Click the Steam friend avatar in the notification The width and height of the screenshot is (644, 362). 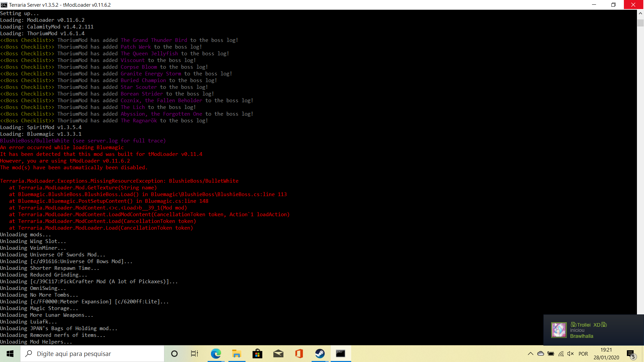click(x=559, y=330)
